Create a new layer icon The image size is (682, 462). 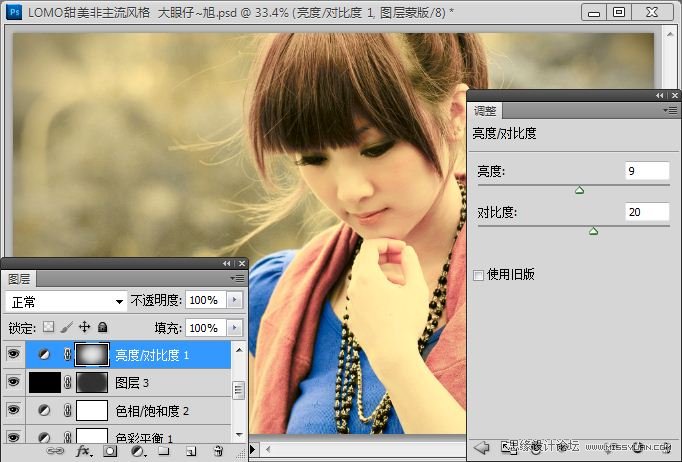tap(191, 451)
